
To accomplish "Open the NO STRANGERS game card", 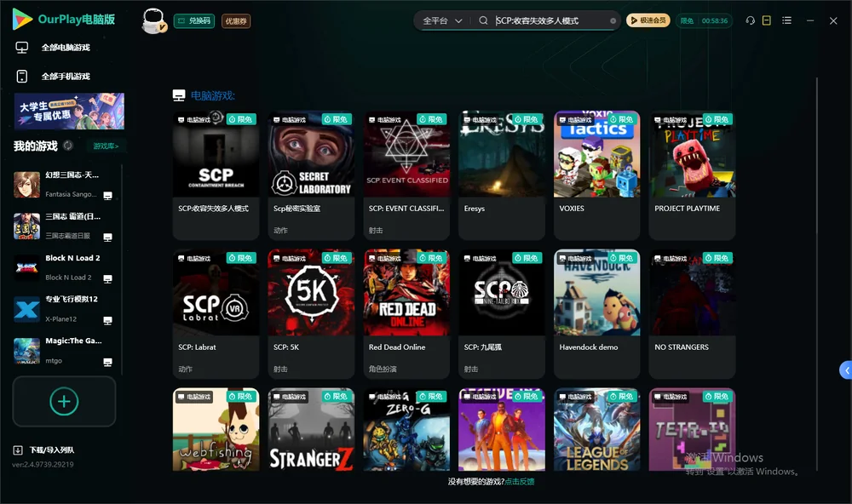I will pyautogui.click(x=692, y=314).
